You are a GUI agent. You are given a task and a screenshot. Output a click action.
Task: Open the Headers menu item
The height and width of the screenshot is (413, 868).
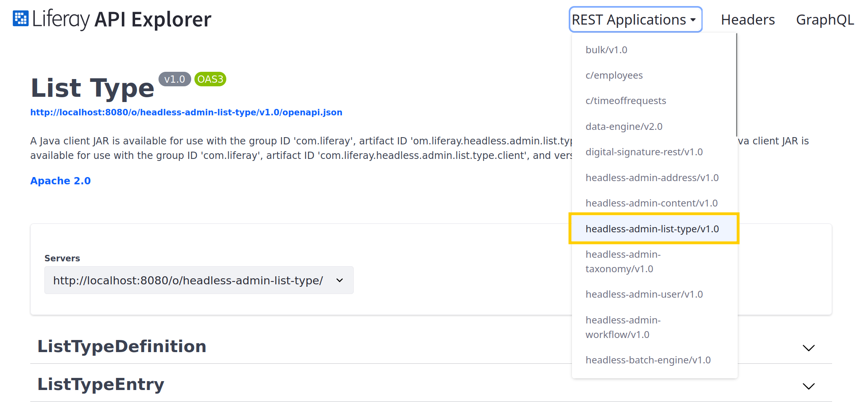coord(748,19)
